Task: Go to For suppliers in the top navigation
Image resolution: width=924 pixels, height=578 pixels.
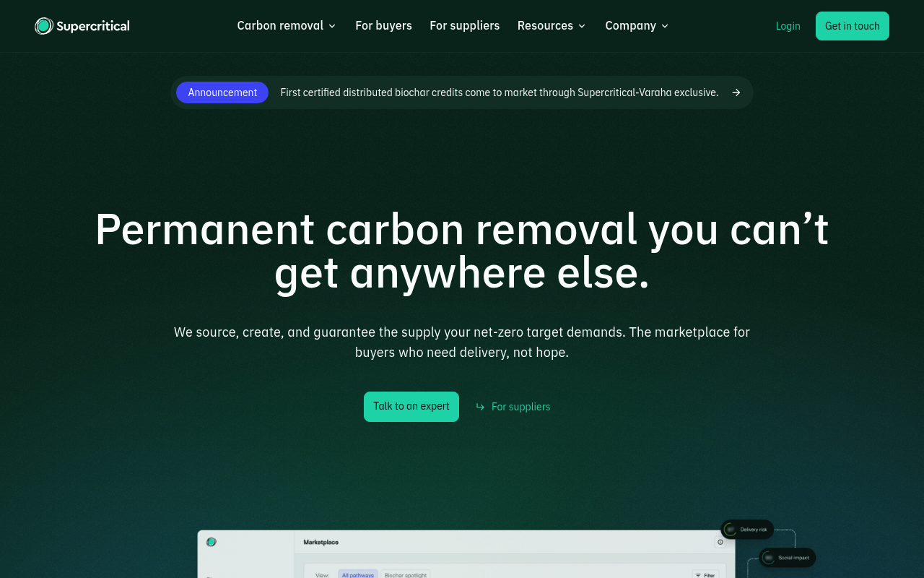Action: [x=465, y=26]
